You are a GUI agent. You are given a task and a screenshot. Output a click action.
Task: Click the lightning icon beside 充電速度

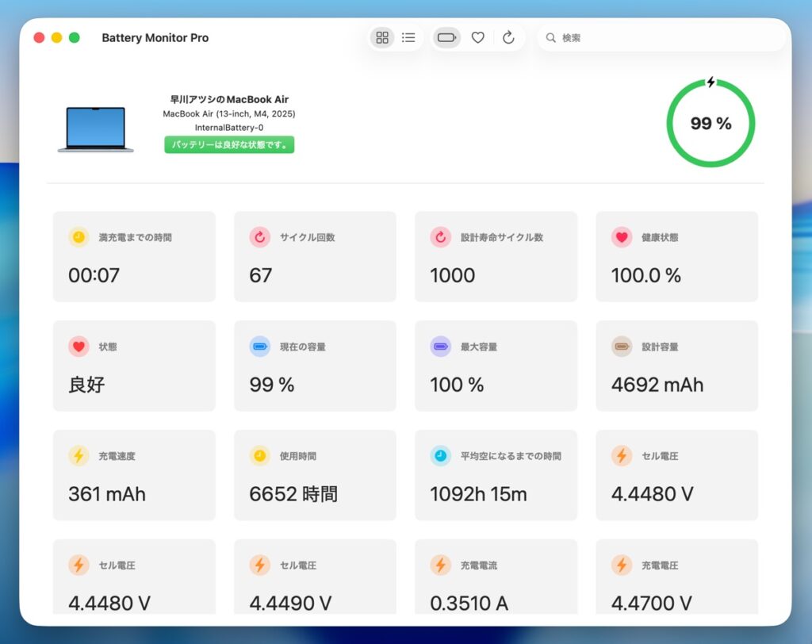point(79,456)
